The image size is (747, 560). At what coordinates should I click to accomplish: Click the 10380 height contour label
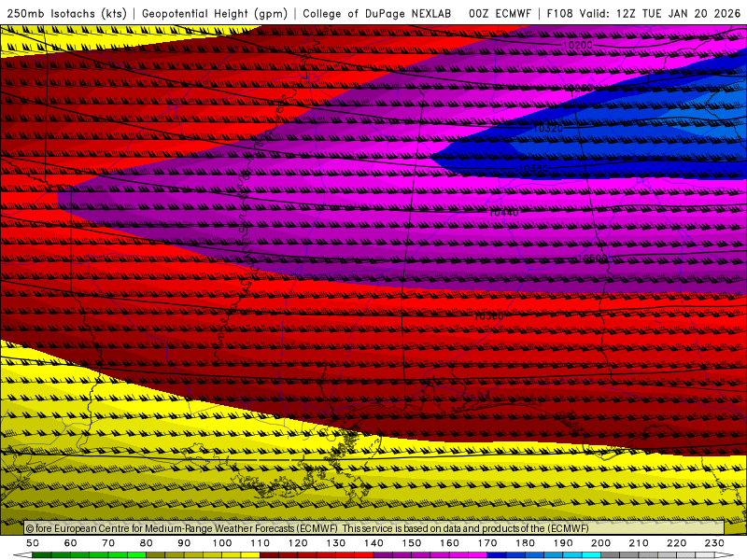532,169
